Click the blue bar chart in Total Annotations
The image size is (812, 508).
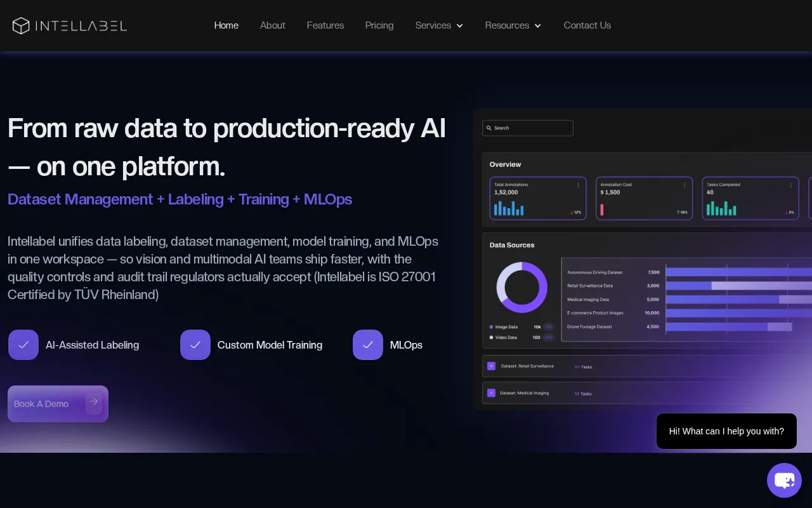point(509,208)
